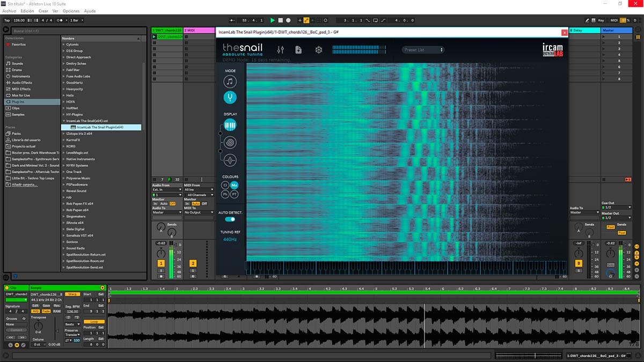644x362 pixels.
Task: Select the Samples browser category
Action: pos(18,114)
